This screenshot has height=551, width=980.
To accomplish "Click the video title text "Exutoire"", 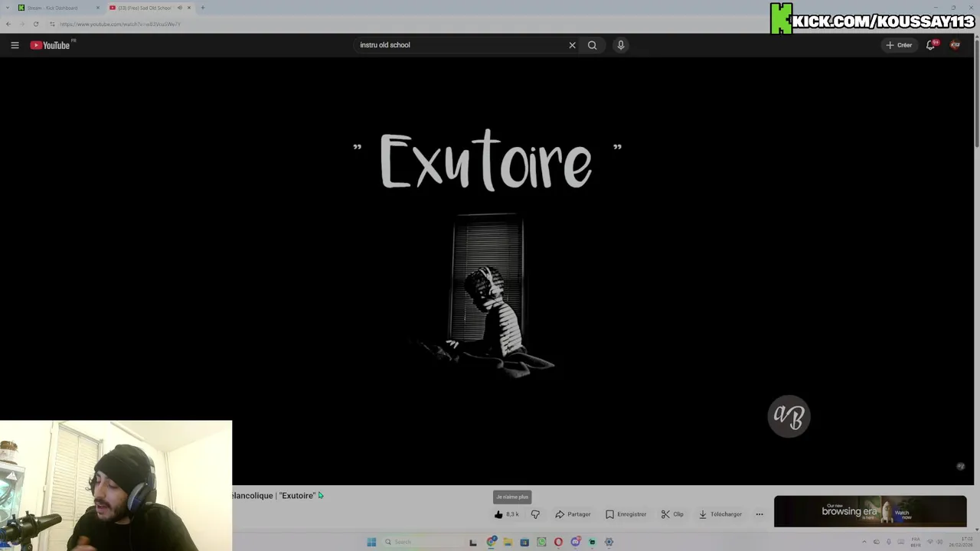I will 297,496.
